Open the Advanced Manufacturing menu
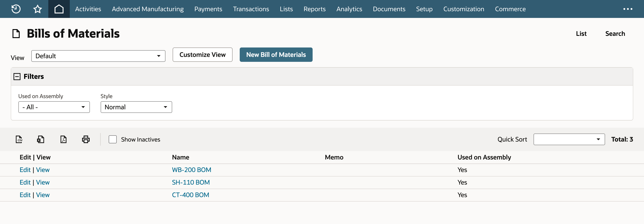 148,9
